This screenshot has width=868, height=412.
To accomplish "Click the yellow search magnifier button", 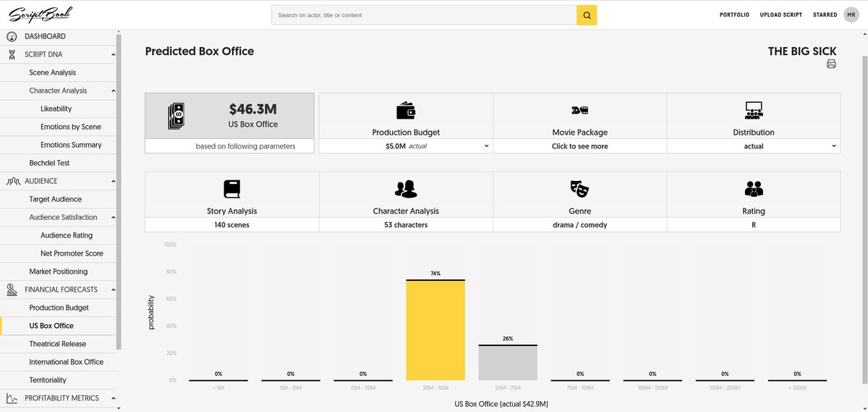I will point(587,15).
